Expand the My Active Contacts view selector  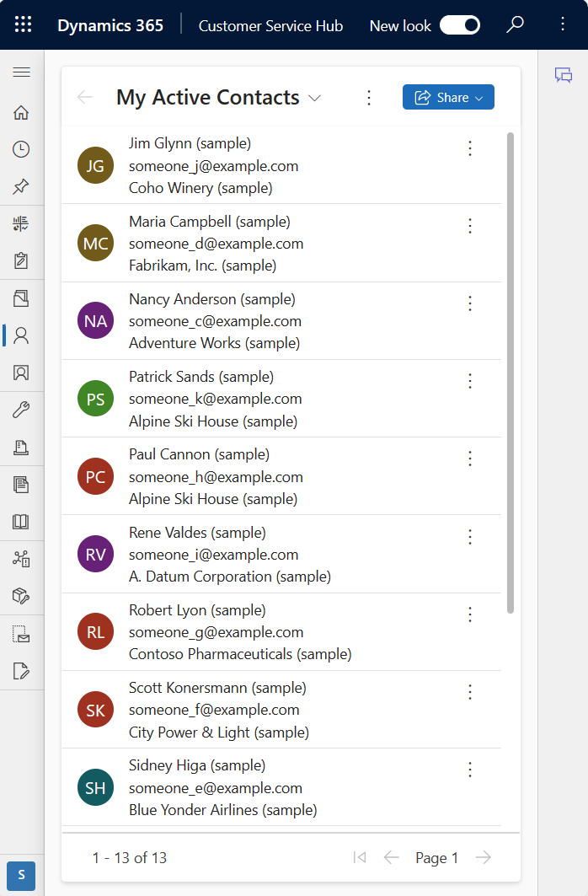coord(314,98)
